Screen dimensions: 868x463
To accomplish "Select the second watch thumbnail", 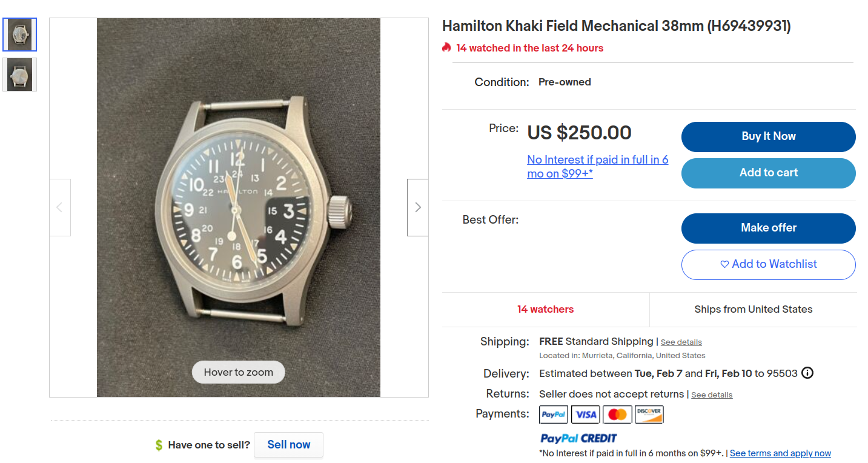I will click(x=20, y=75).
